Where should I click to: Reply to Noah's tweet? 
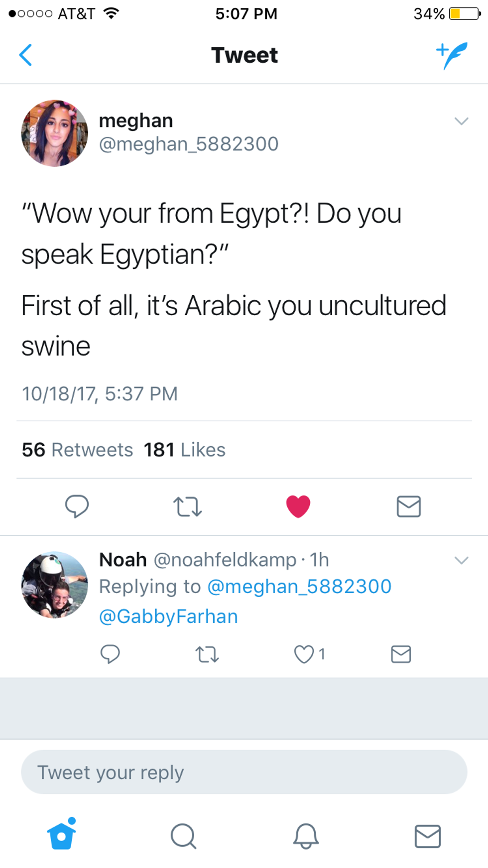110,654
